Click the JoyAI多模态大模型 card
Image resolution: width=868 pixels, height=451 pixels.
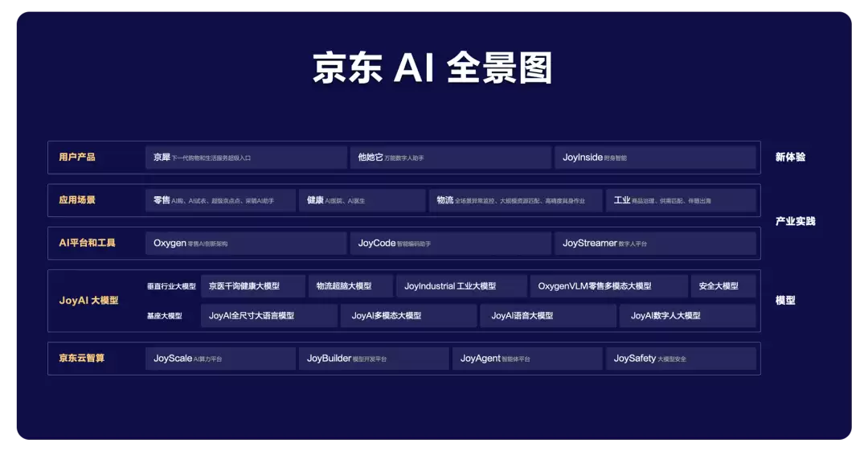408,316
